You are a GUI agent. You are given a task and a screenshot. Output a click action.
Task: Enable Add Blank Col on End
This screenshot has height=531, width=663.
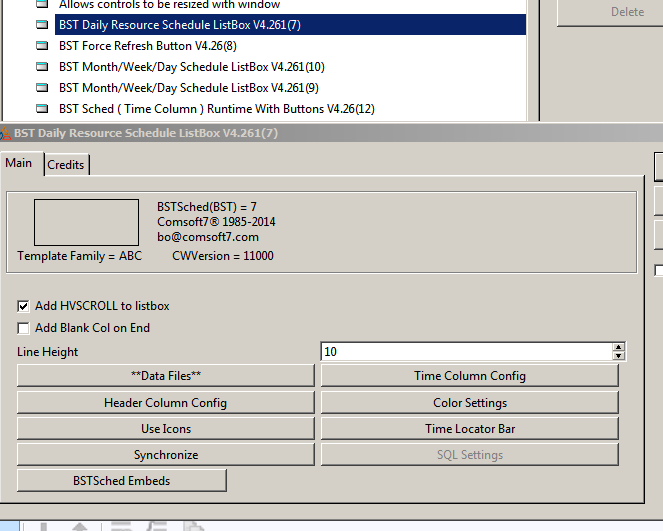[x=24, y=328]
